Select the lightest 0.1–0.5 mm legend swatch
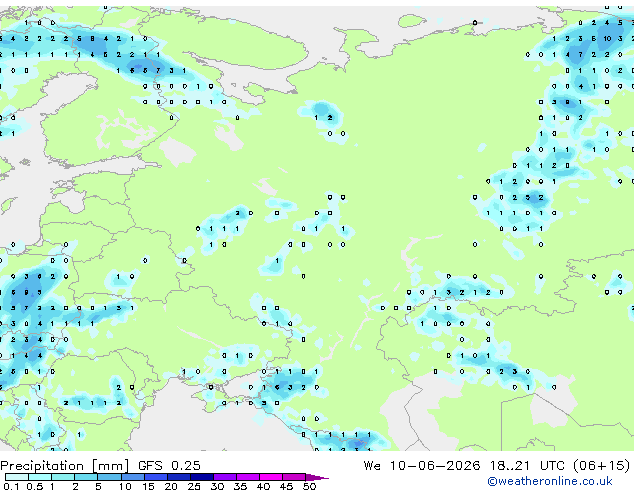The height and width of the screenshot is (490, 634). pyautogui.click(x=17, y=477)
